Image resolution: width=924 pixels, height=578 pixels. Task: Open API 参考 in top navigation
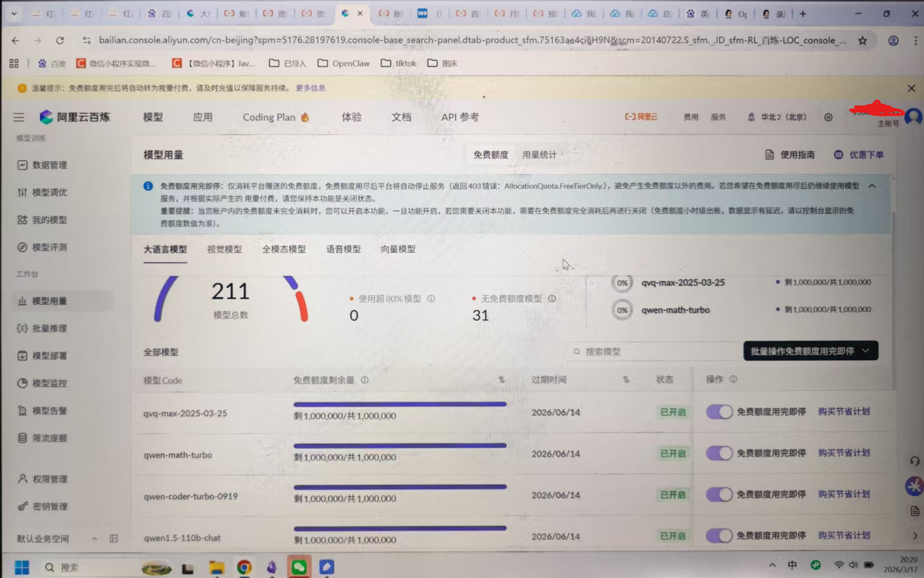pyautogui.click(x=460, y=117)
